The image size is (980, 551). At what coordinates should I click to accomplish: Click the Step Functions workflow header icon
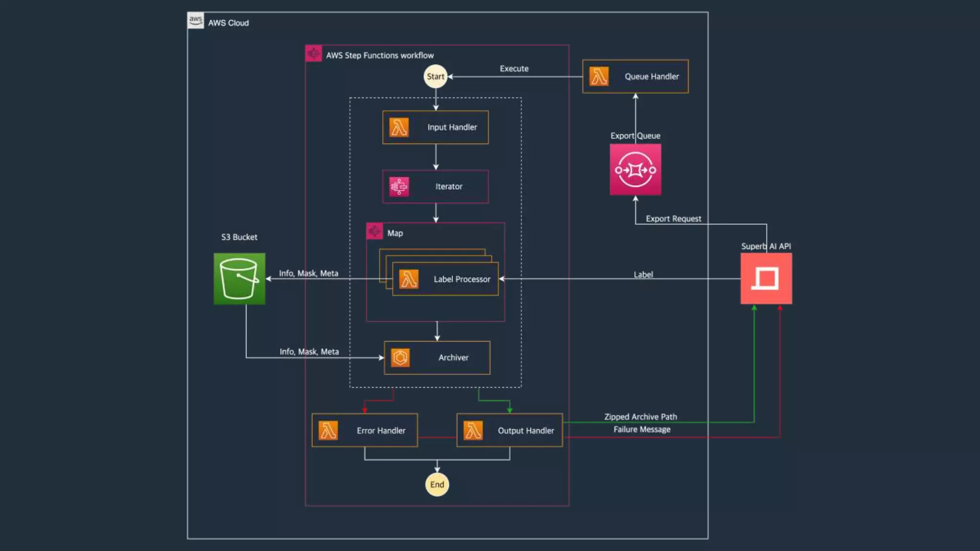[313, 54]
